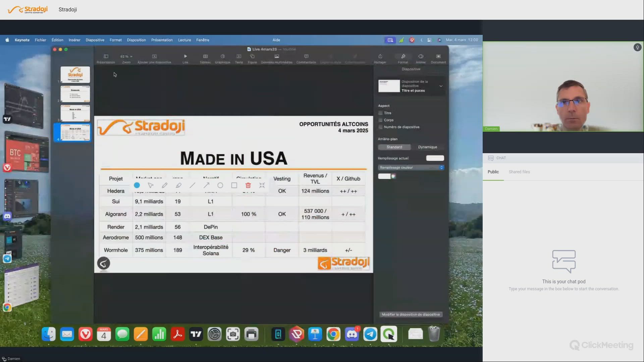This screenshot has height=362, width=644.
Task: Open TradingView in the Dock
Action: click(196, 334)
